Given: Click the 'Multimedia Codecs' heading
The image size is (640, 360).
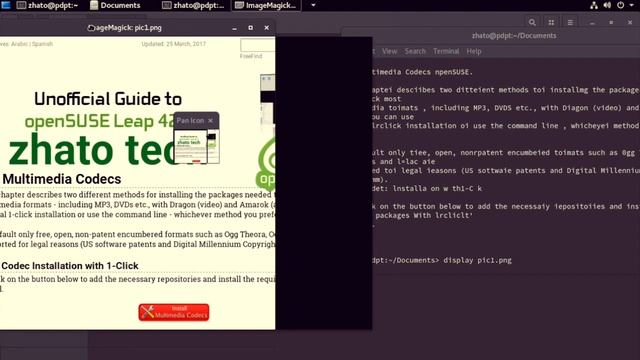Looking at the screenshot, I should click(x=62, y=179).
